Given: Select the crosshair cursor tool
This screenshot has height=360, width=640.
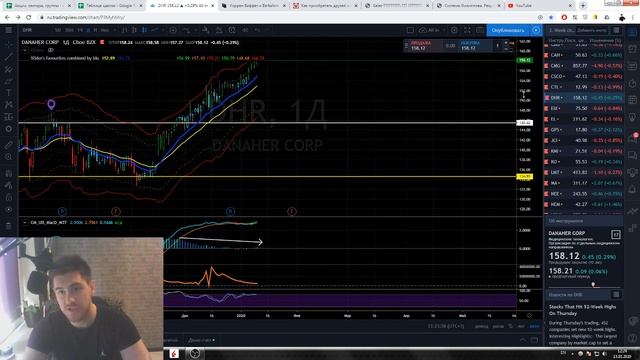Looking at the screenshot, I should 8,44.
